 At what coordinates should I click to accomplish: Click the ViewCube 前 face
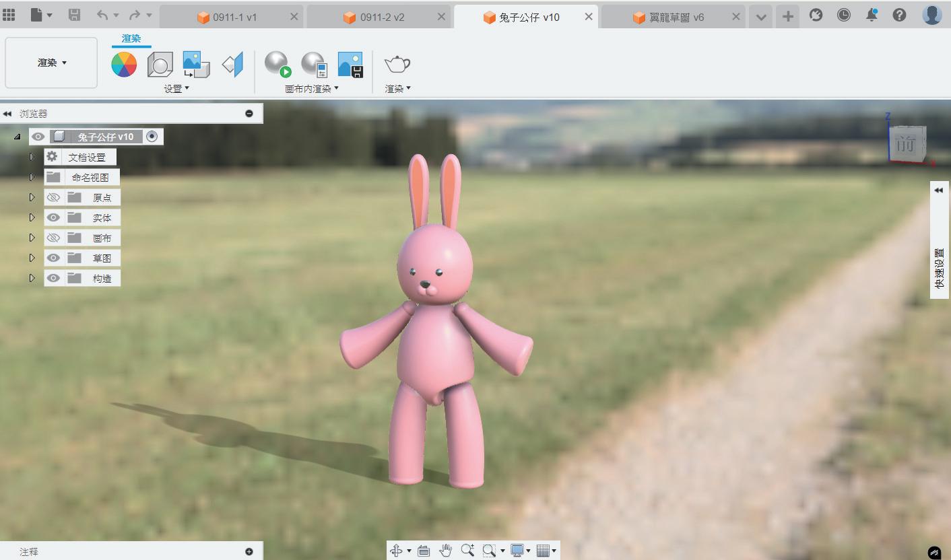point(906,143)
